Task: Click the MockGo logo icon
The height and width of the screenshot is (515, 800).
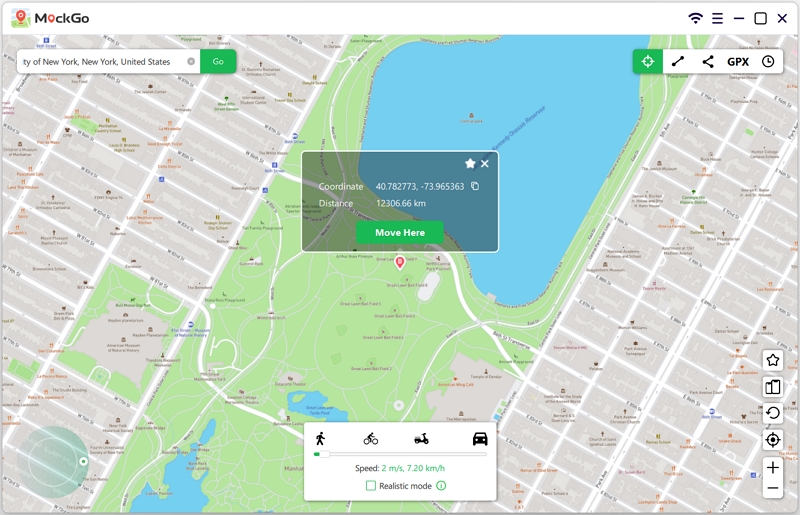Action: click(x=20, y=18)
